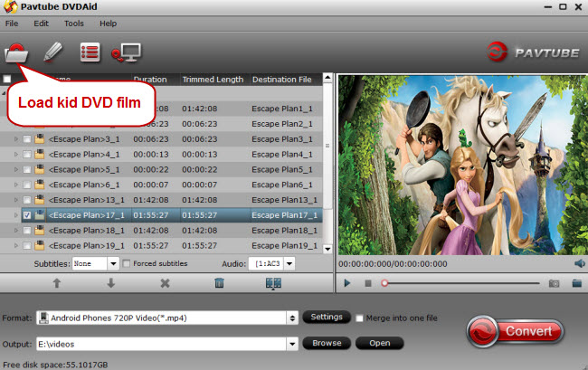The image size is (588, 370).
Task: Check the Escape Plan>18_1 checkbox
Action: click(27, 231)
